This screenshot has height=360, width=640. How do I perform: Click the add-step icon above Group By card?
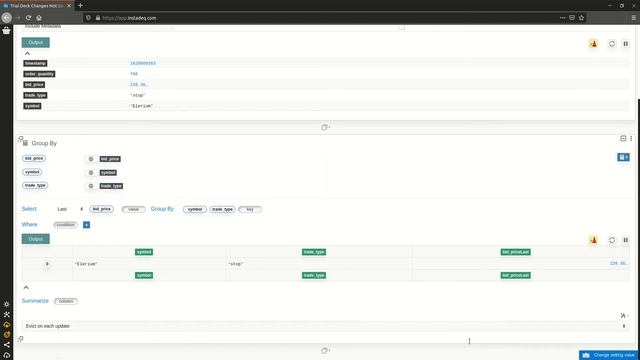click(x=325, y=127)
